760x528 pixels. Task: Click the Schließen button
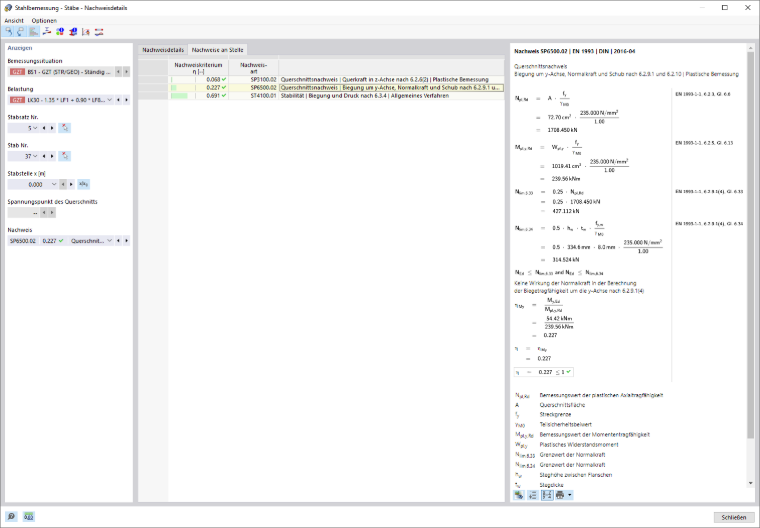coord(734,517)
